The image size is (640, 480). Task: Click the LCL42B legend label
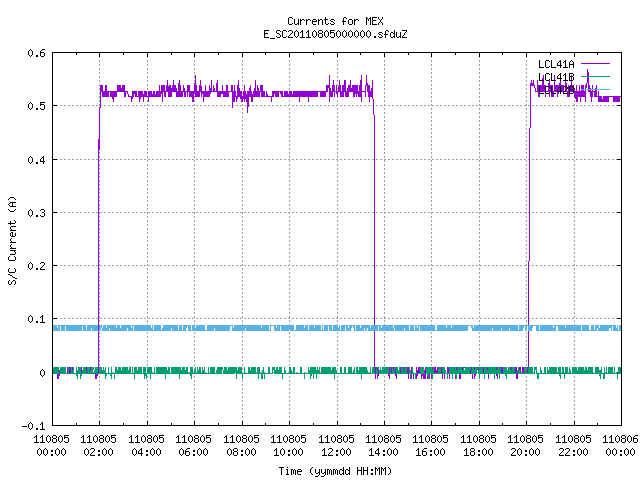coord(556,90)
